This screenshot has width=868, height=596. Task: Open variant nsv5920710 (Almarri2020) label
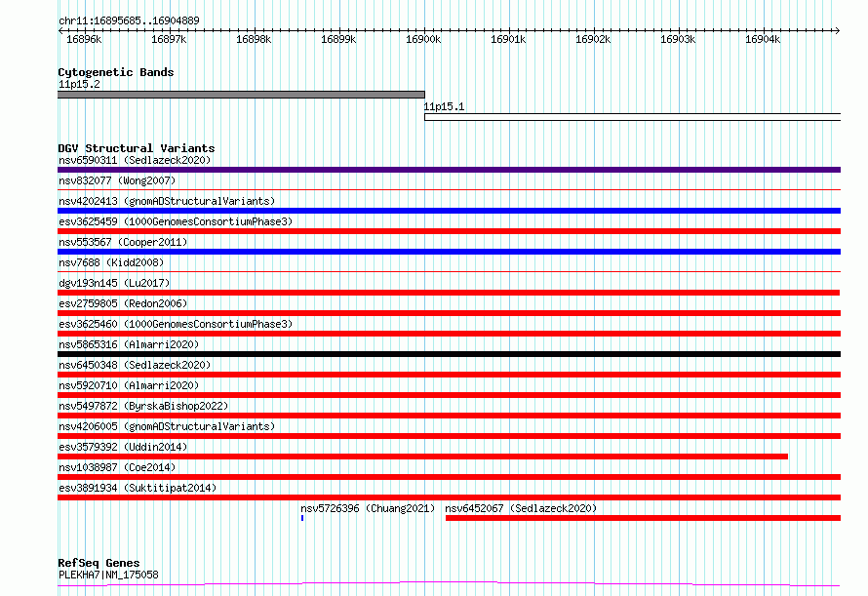tap(129, 385)
